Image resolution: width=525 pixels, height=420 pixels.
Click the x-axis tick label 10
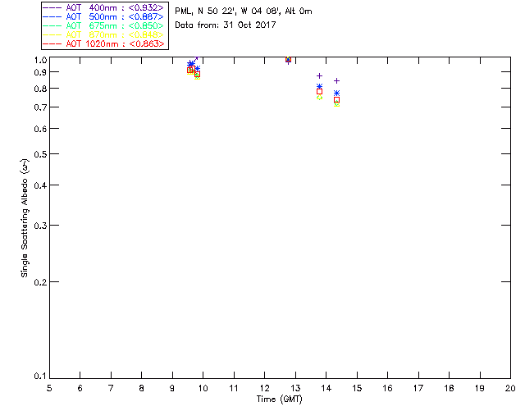coord(203,388)
